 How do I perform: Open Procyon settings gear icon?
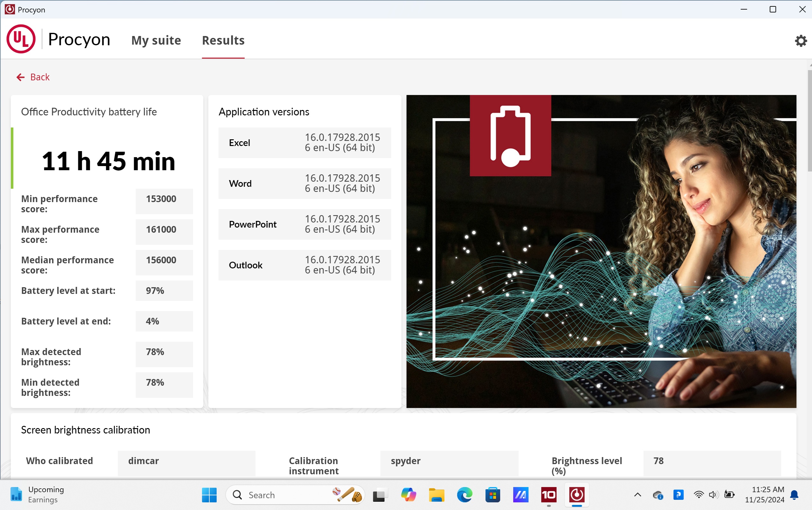[801, 41]
